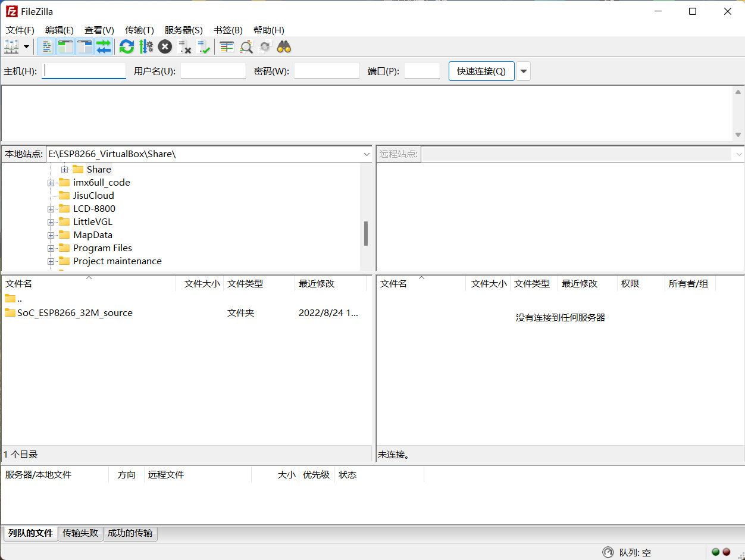The height and width of the screenshot is (560, 745).
Task: Click 服务器/本地文件 queue column header
Action: click(55, 475)
